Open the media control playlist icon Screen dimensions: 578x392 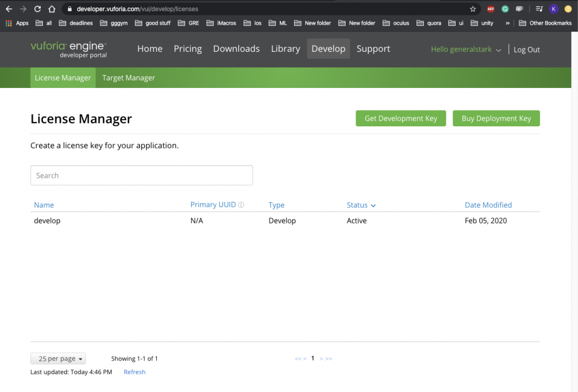(x=539, y=9)
